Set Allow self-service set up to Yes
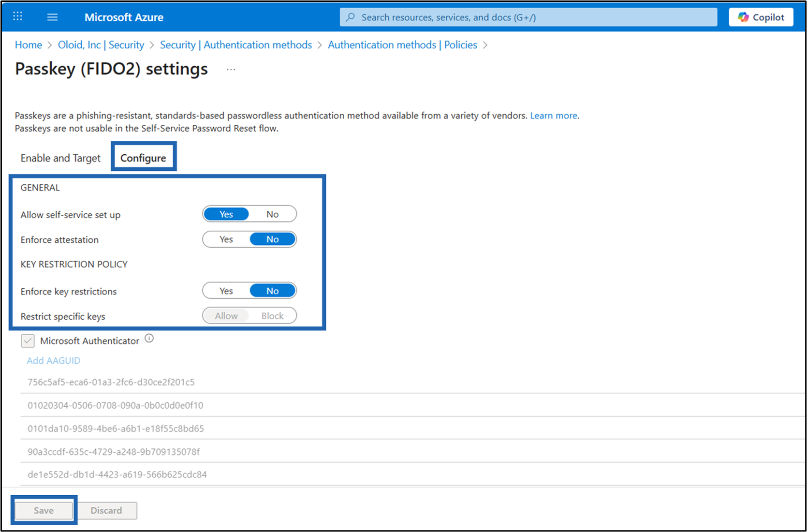Screen dimensions: 807x532 point(226,214)
